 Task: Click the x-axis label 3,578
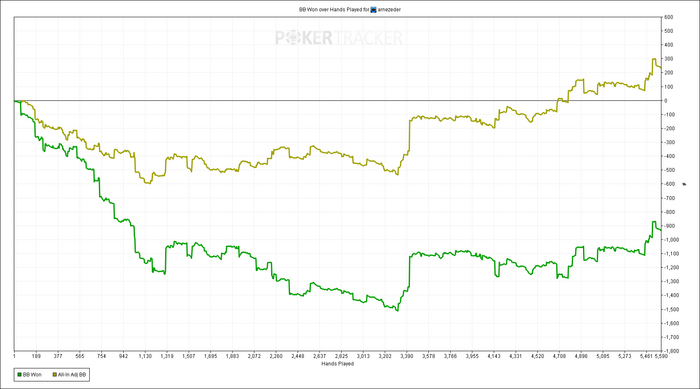coord(429,356)
